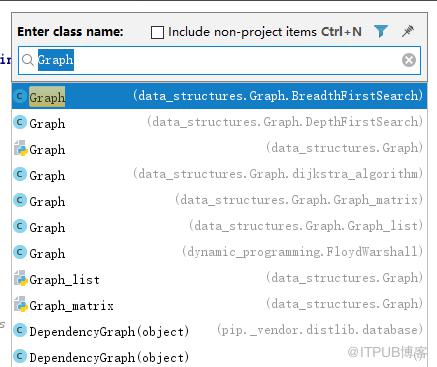This screenshot has height=367, width=437.
Task: Select Graph in BreadthFirstSearch result
Action: 219,96
